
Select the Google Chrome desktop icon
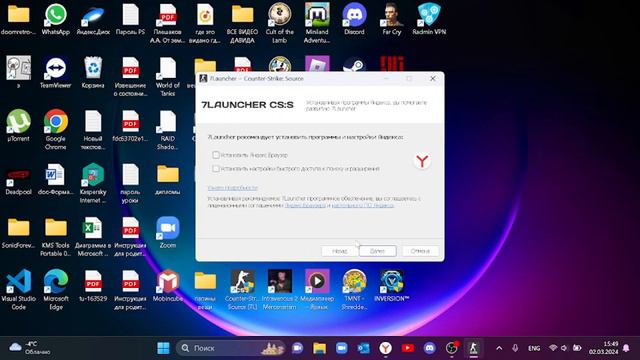coord(56,130)
